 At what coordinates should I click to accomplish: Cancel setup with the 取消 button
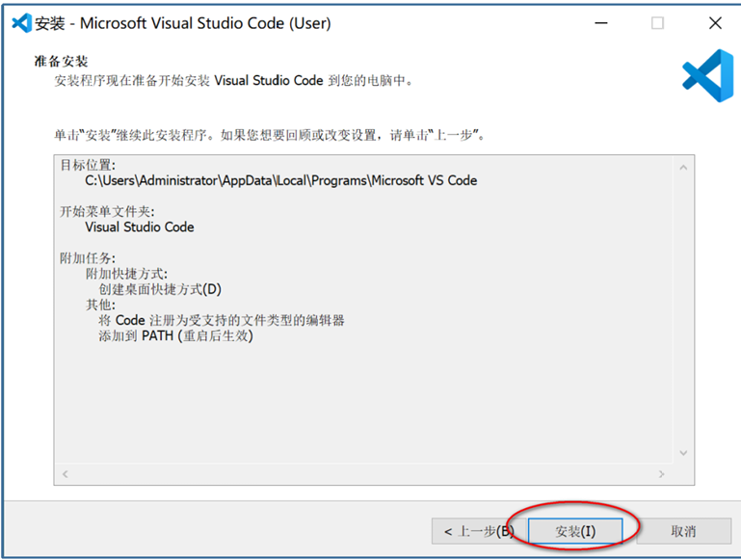coord(683,531)
